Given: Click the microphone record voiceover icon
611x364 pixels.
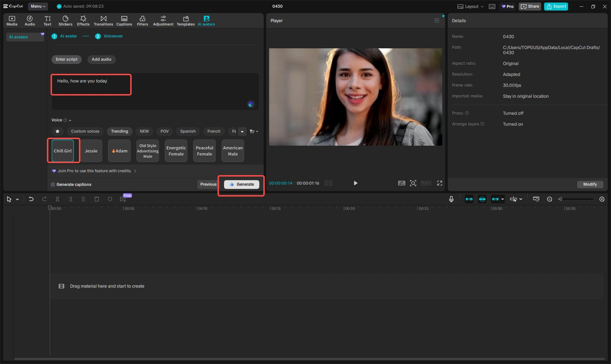Looking at the screenshot, I should click(x=451, y=199).
